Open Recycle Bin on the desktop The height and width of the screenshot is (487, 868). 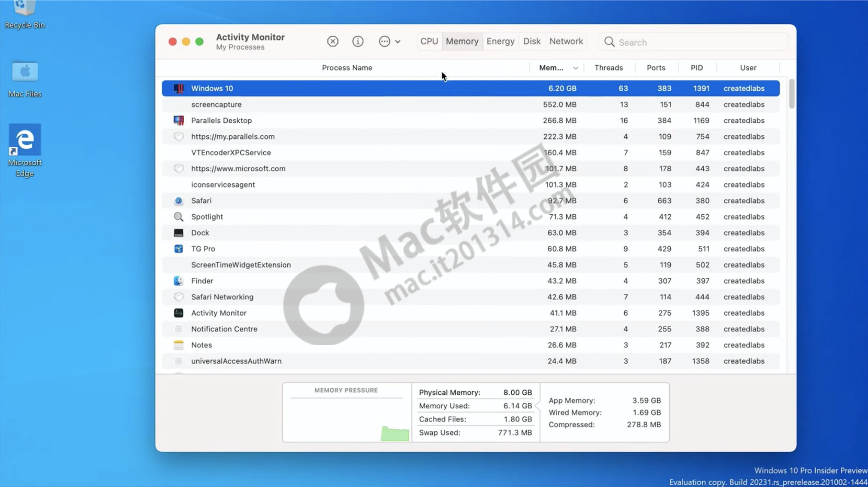(x=25, y=14)
